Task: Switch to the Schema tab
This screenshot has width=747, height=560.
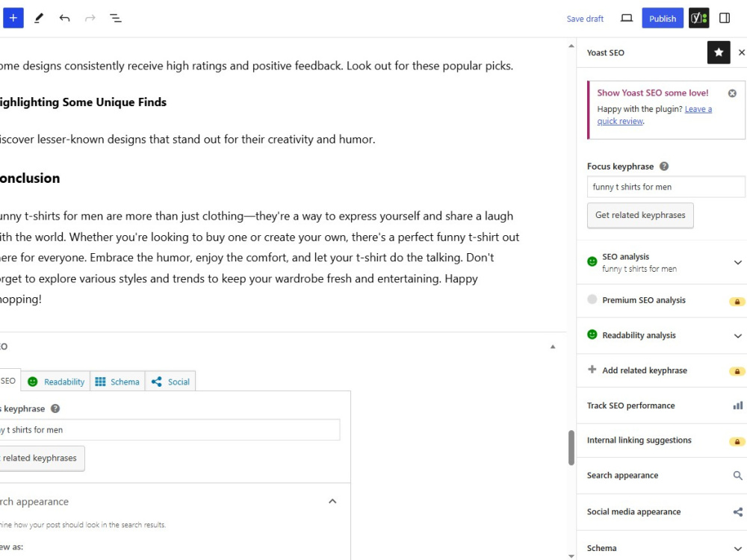Action: (117, 382)
